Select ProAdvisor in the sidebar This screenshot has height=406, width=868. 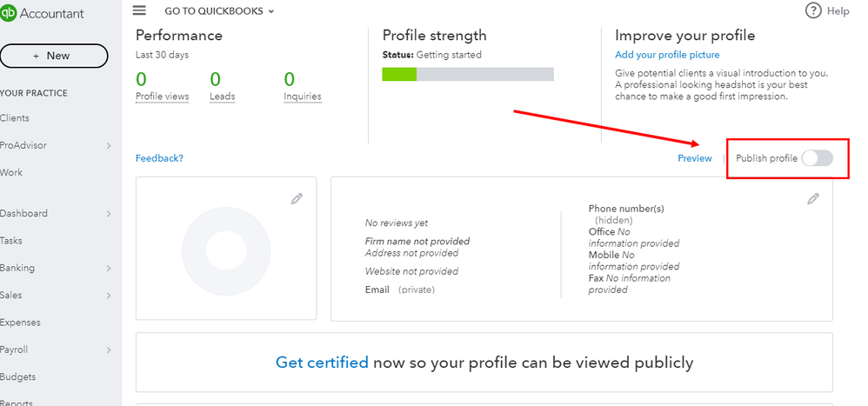click(23, 145)
